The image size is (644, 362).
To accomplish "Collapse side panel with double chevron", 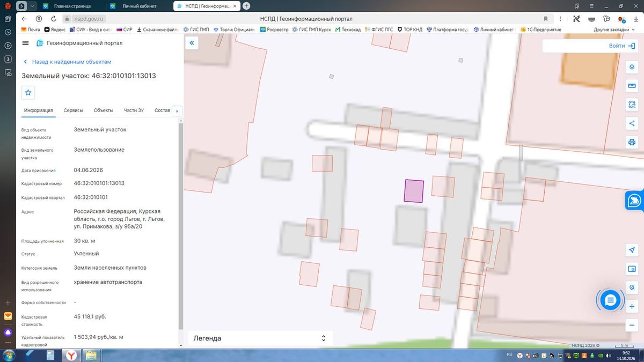I will pyautogui.click(x=192, y=43).
